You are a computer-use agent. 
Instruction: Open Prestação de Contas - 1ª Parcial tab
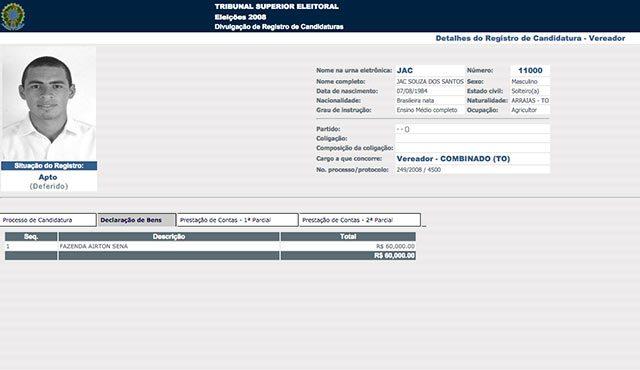[x=237, y=220]
